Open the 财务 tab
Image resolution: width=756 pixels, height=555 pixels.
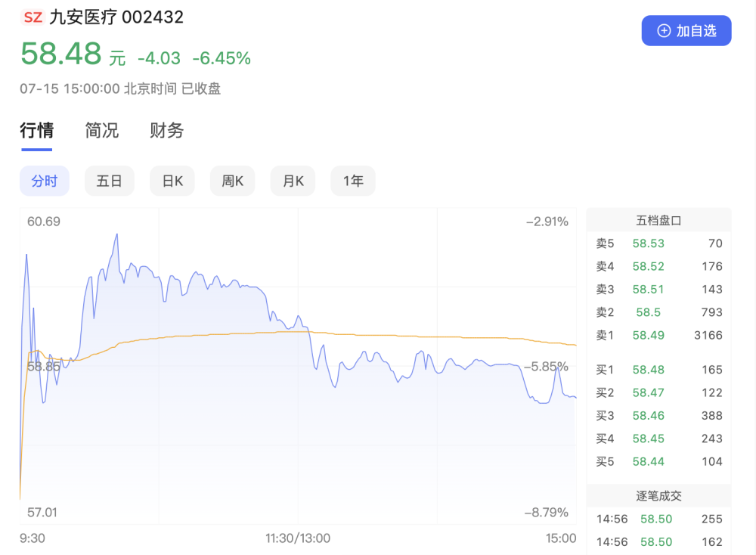coord(166,130)
